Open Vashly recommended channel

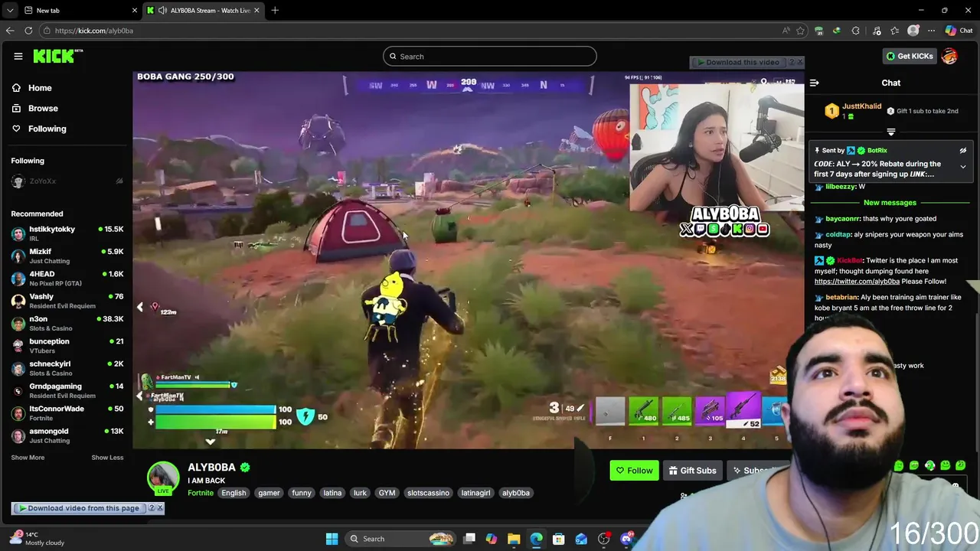tap(67, 301)
